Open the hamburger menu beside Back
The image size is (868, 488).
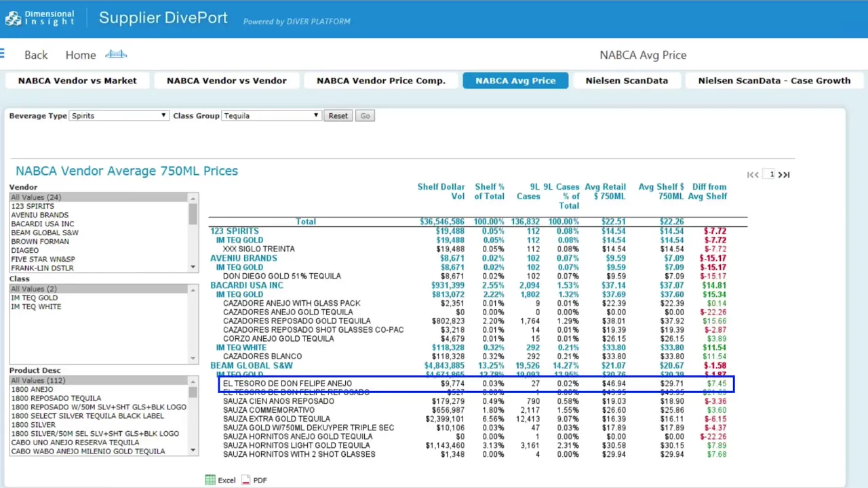pos(2,54)
